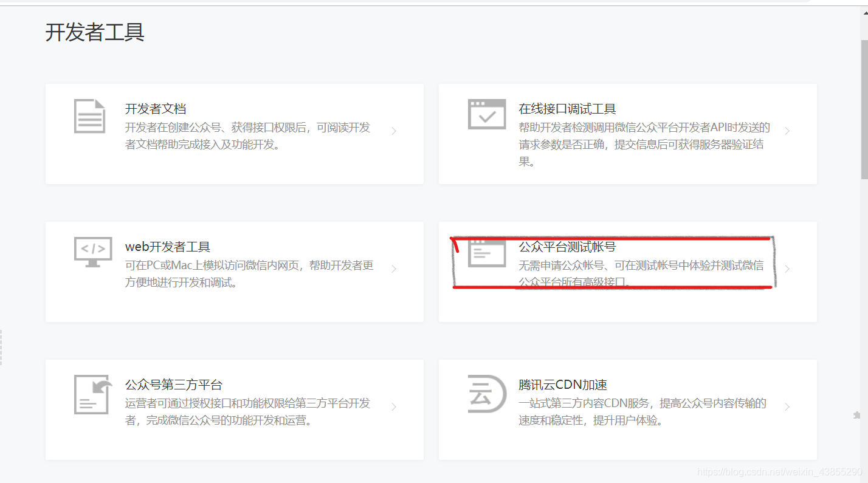Expand the 公众平台测试帐号 card chevron
This screenshot has width=868, height=483.
pos(787,268)
